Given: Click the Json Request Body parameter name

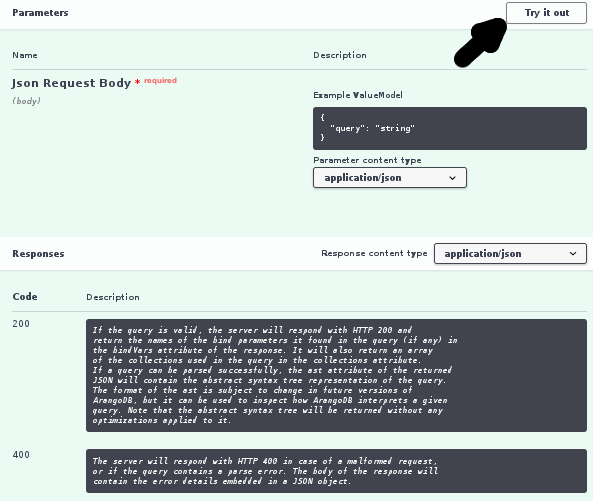Looking at the screenshot, I should tap(71, 83).
